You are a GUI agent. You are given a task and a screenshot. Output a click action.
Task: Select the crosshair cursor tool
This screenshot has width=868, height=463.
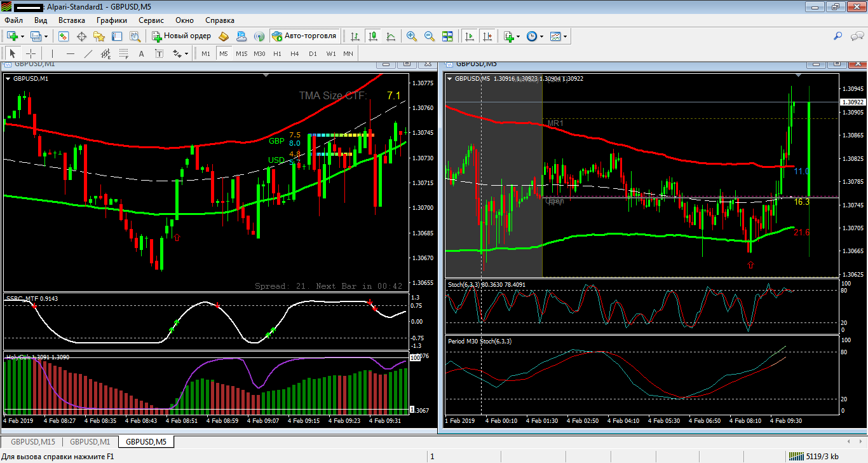pos(31,53)
